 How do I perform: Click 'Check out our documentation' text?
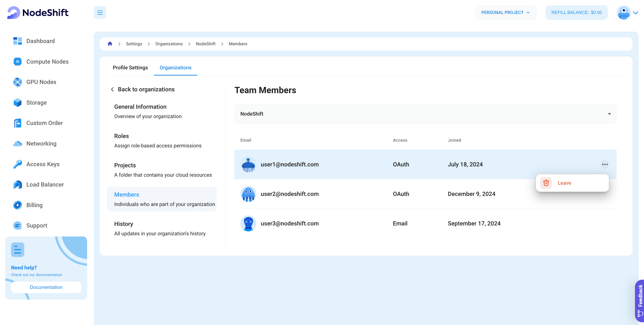(37, 275)
